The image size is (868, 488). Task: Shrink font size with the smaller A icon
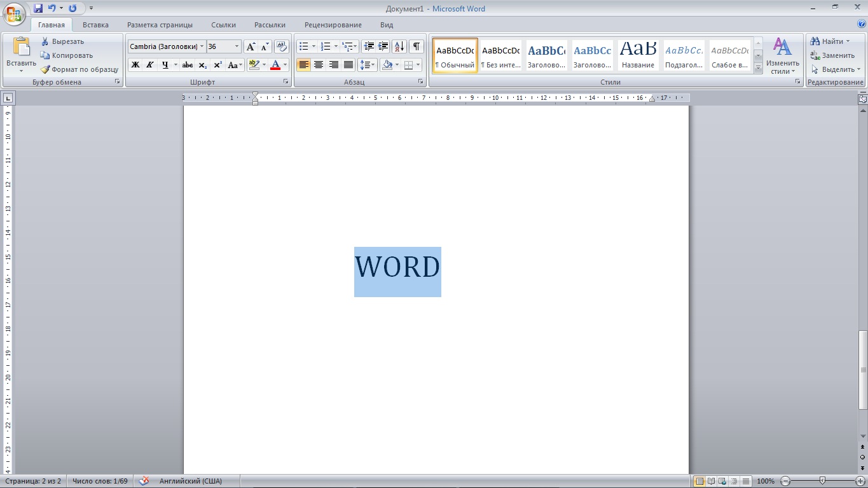pos(265,46)
